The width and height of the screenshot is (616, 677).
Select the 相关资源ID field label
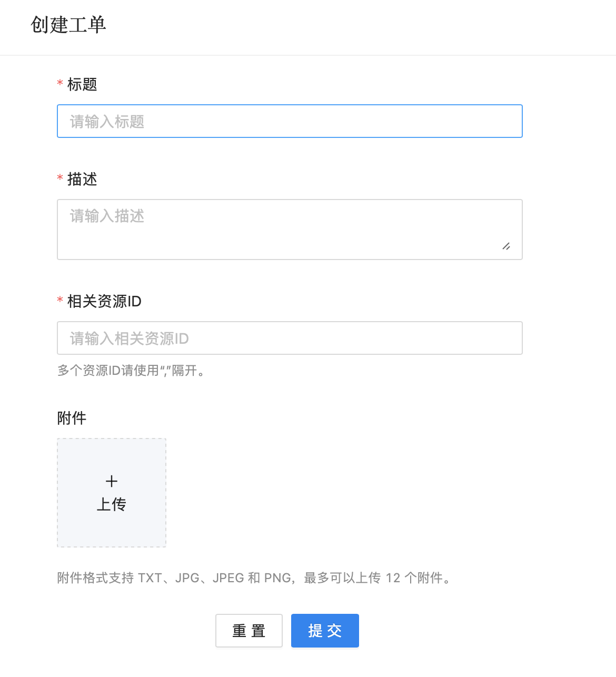point(104,301)
